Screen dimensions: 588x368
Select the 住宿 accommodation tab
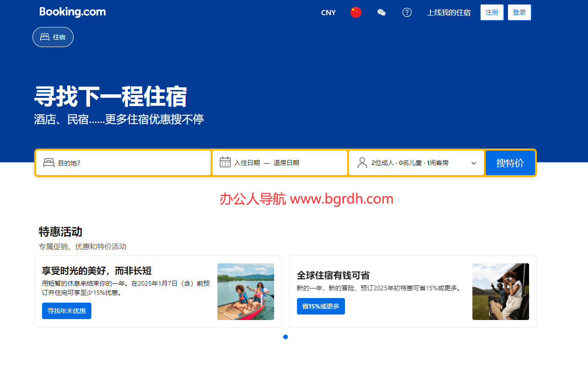coord(53,37)
